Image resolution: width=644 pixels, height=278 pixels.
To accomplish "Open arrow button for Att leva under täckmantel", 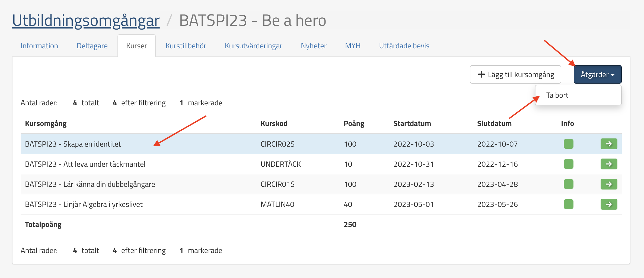I will click(x=608, y=164).
